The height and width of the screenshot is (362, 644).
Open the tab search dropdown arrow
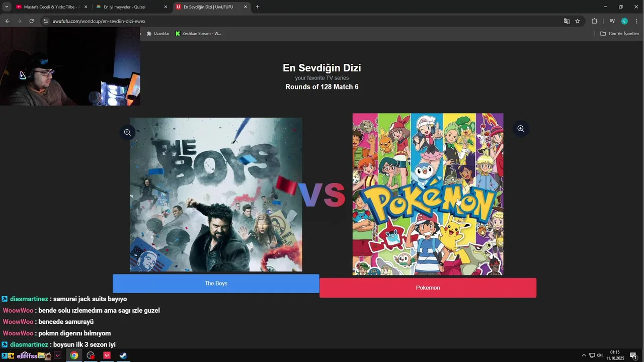click(x=7, y=7)
